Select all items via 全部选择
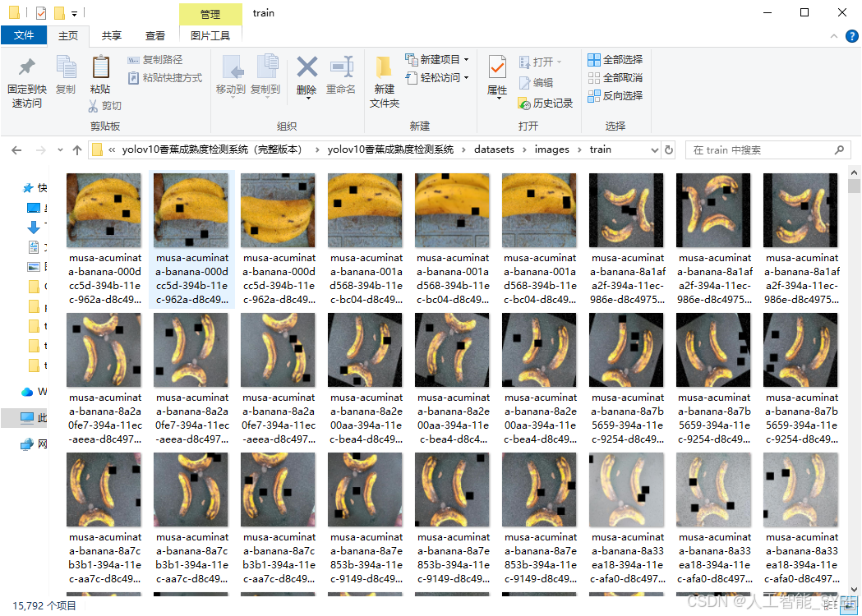Viewport: 862px width, 616px height. (615, 59)
